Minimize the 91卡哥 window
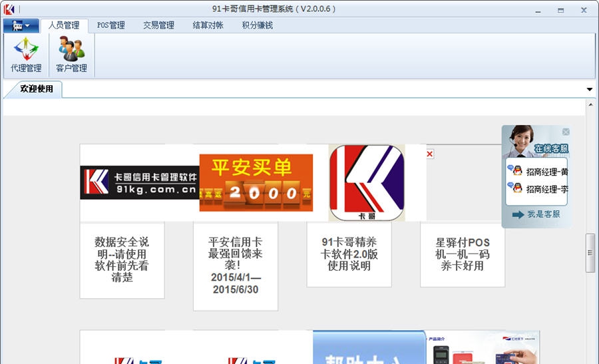This screenshot has width=599, height=364. tap(538, 11)
